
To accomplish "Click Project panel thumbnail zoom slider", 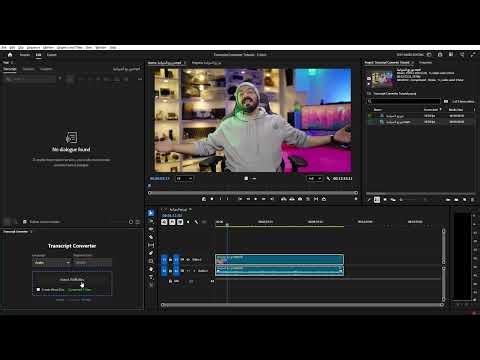I will click(414, 200).
